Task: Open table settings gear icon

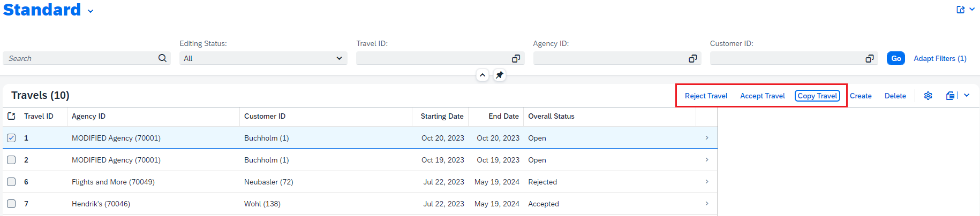Action: [x=928, y=96]
